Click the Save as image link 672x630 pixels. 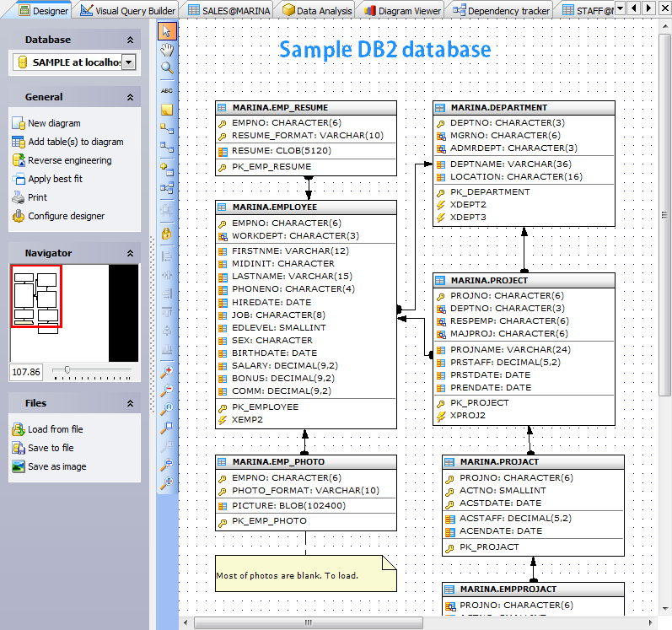[57, 466]
